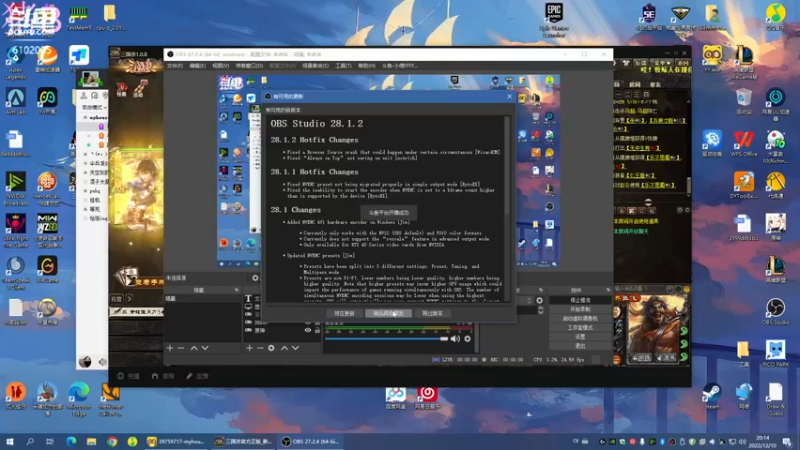Image resolution: width=800 pixels, height=450 pixels.
Task: Click 跳过版本 to skip this version
Action: (432, 313)
